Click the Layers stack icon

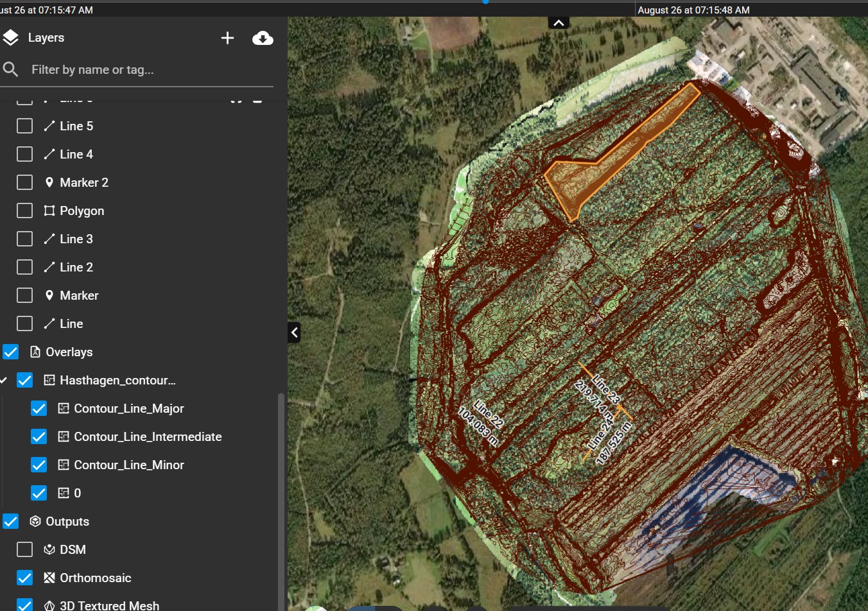coord(10,38)
